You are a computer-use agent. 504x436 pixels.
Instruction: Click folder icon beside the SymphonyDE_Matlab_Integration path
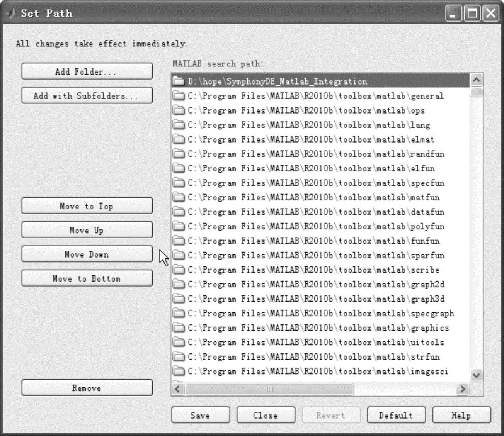point(178,81)
